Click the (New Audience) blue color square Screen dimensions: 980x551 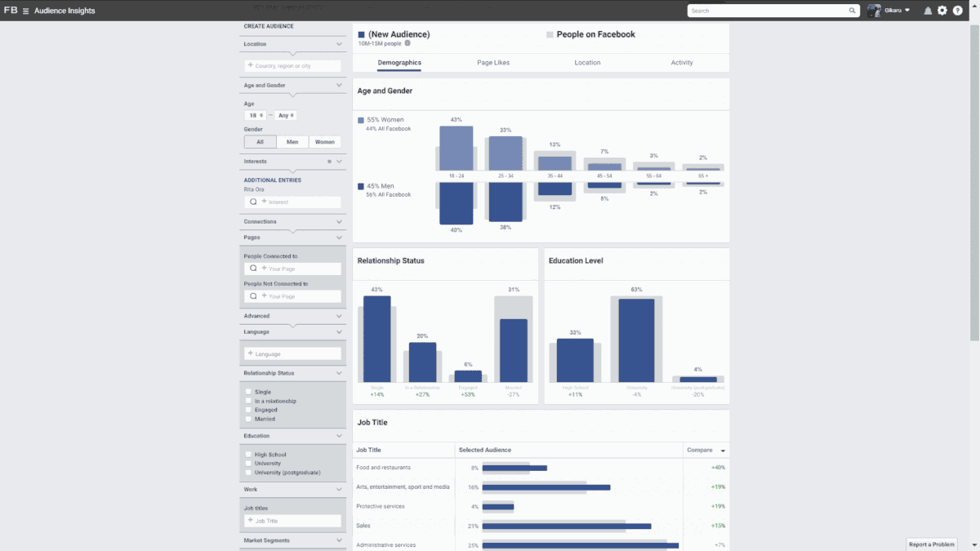[x=361, y=35]
